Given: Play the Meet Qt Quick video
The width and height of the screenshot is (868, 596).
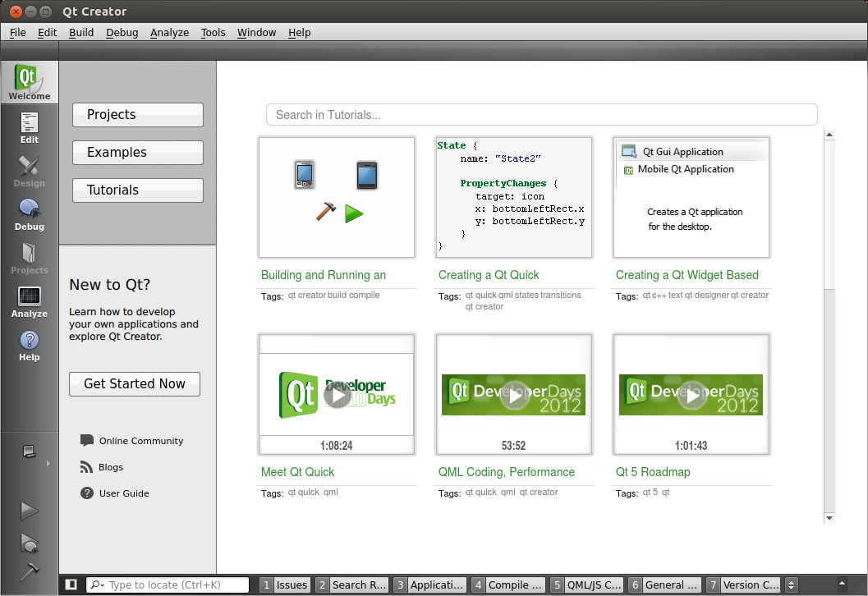Looking at the screenshot, I should (x=338, y=395).
